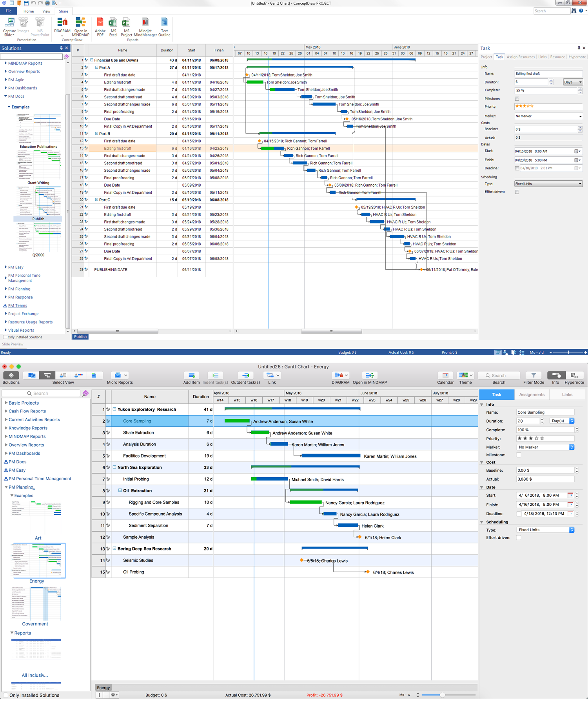Screen dimensions: 588x701
Task: Click the Mac zoom slider at bottom
Action: click(x=442, y=695)
